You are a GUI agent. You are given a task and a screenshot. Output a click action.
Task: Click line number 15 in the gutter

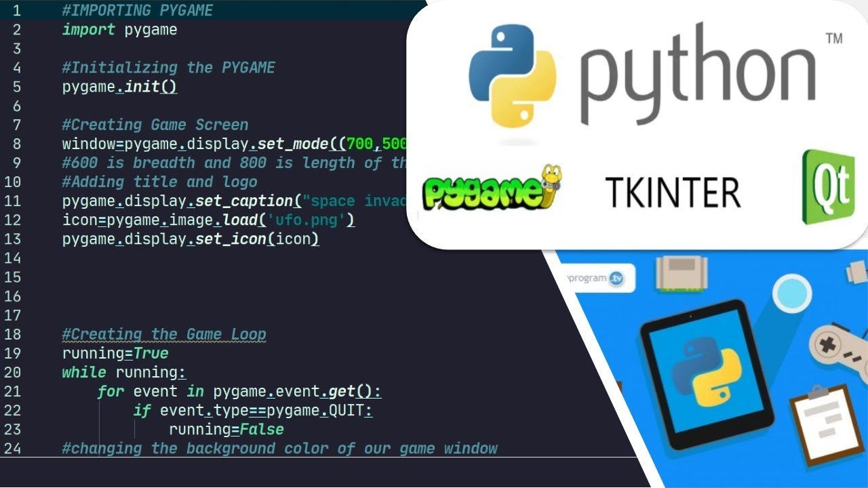[13, 277]
